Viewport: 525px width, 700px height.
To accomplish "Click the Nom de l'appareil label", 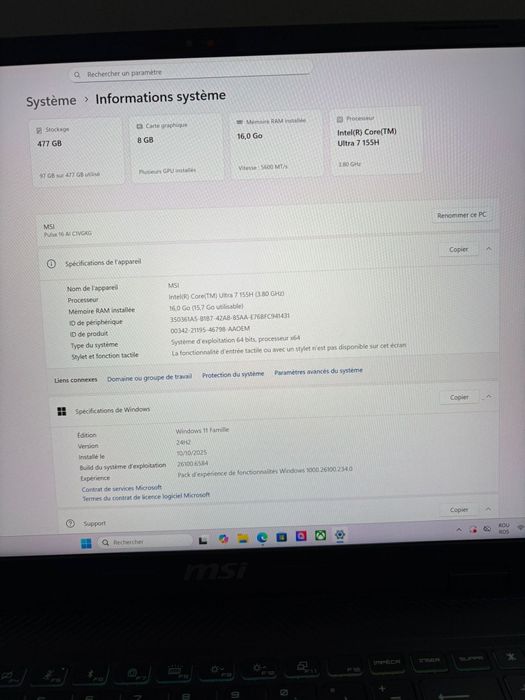I will (92, 288).
